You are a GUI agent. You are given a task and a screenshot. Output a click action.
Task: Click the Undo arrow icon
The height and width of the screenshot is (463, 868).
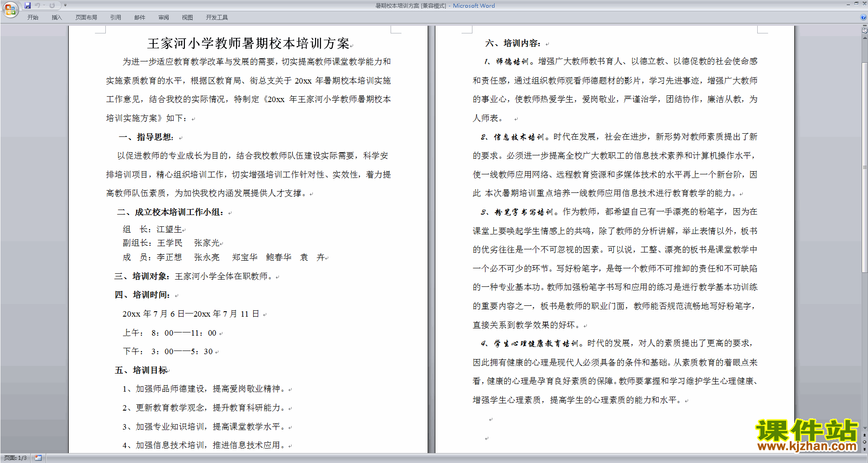coord(37,5)
